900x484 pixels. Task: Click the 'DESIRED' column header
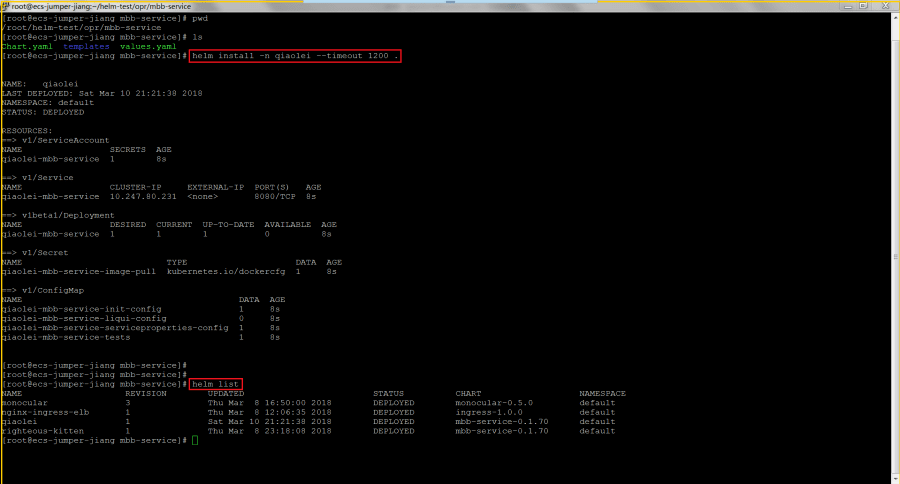tap(127, 224)
